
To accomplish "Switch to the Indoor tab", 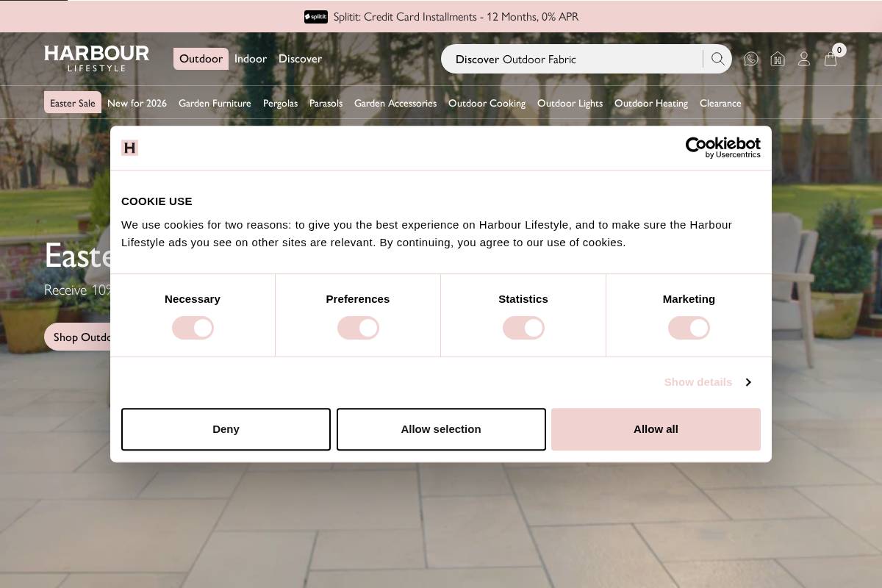I will [x=251, y=58].
